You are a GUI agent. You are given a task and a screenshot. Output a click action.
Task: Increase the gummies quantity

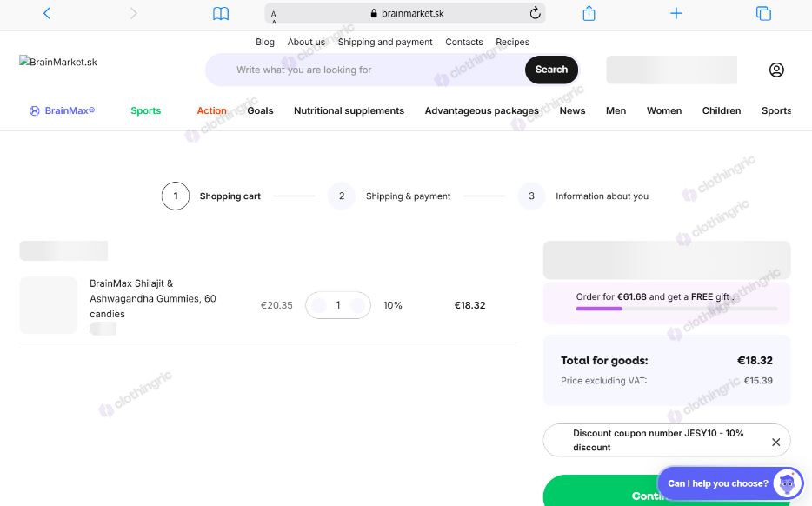click(x=357, y=305)
